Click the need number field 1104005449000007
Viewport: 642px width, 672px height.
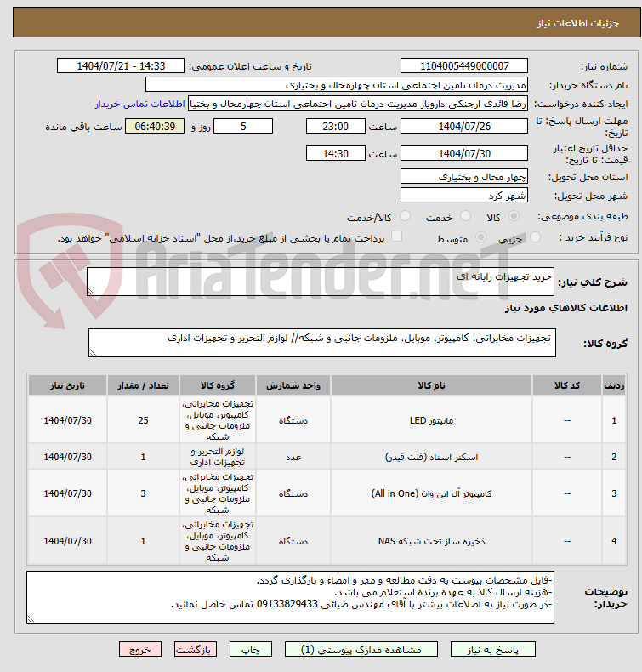pos(463,66)
